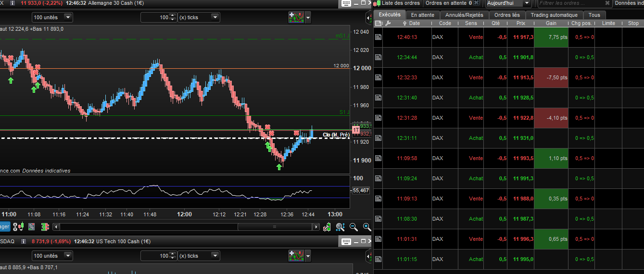Sort orders by the Date column

414,23
